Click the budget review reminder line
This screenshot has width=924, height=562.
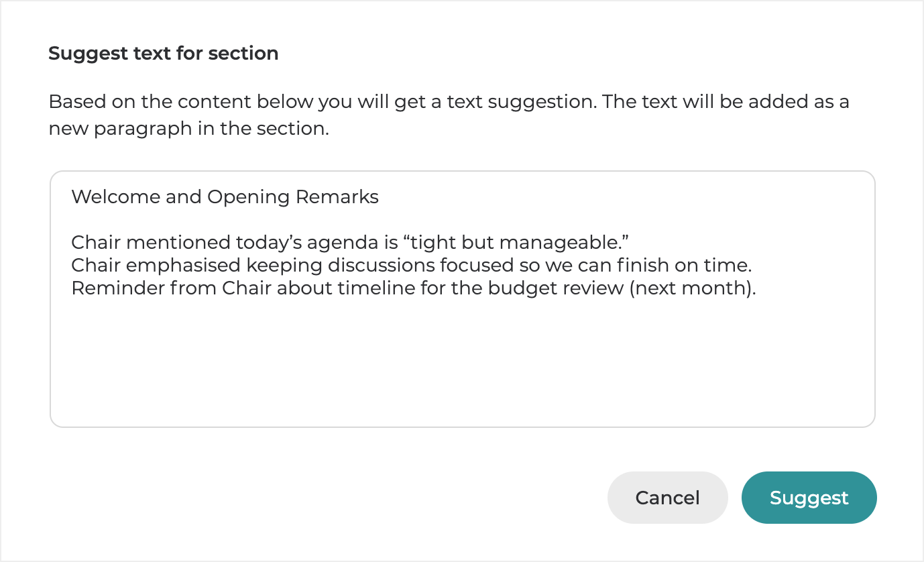[x=413, y=288]
